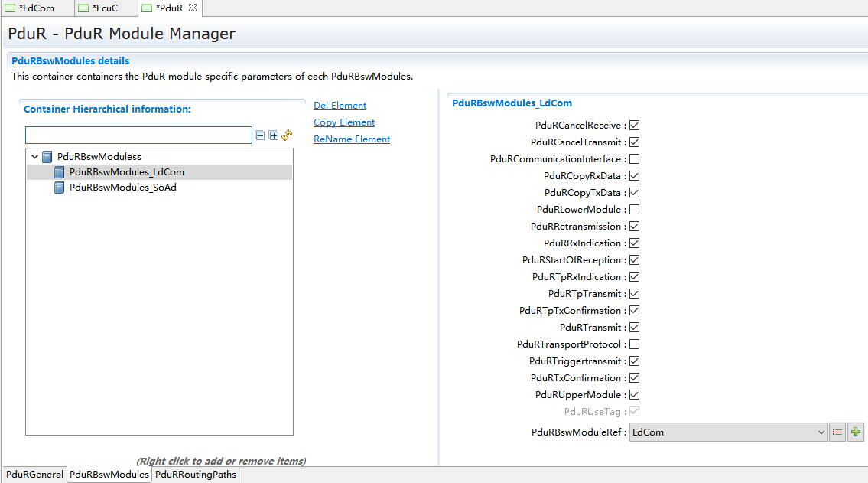
Task: Switch to the EcuC editor tab
Action: tap(104, 8)
